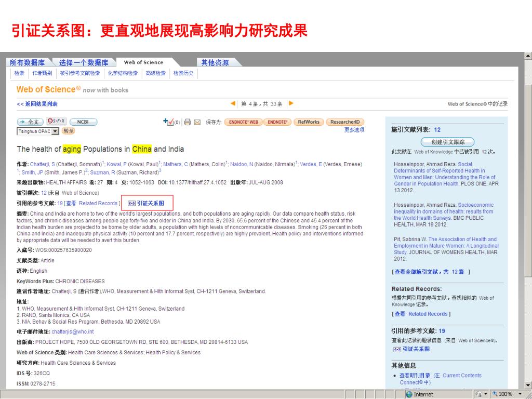532x399 pixels.
Task: Open times cited count 12 link
Action: coord(44,193)
